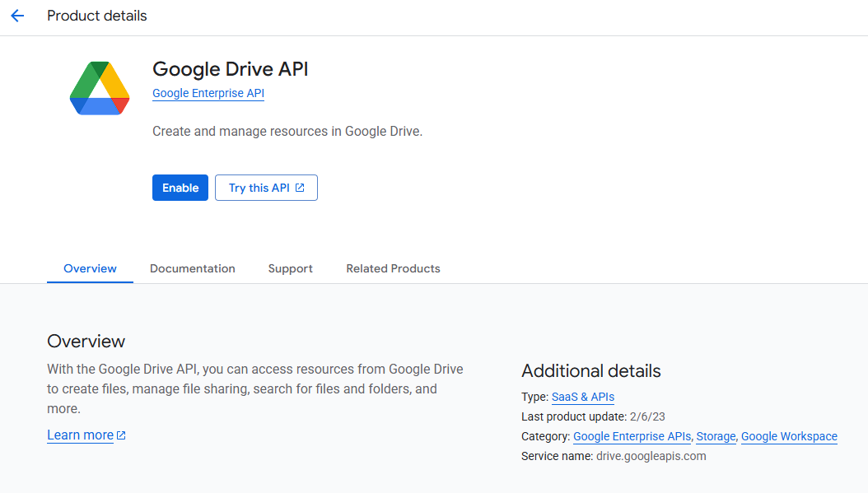
Task: Click the Google Enterprise APIs category link
Action: [x=632, y=436]
